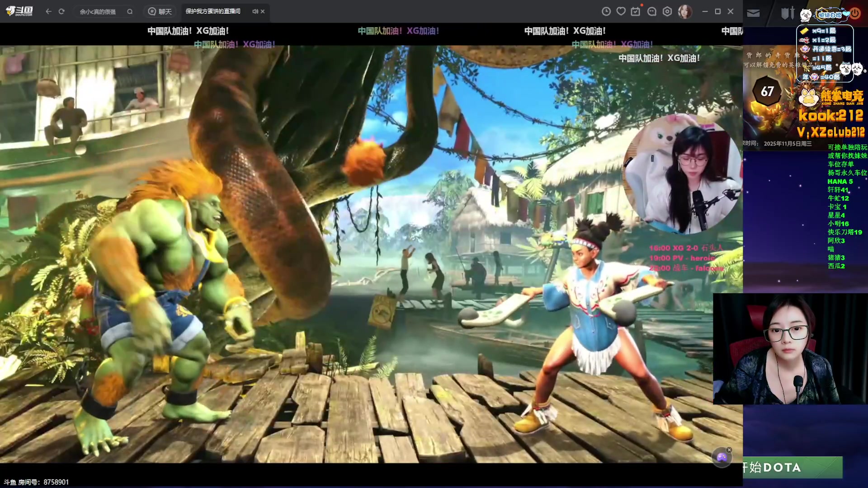Click the schedule line 16:00 XG 2-0 石头人

tap(686, 248)
